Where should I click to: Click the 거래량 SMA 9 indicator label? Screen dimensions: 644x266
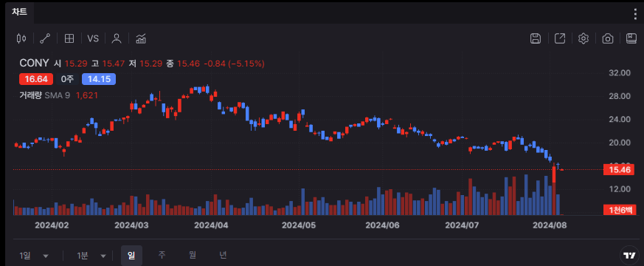pos(45,95)
